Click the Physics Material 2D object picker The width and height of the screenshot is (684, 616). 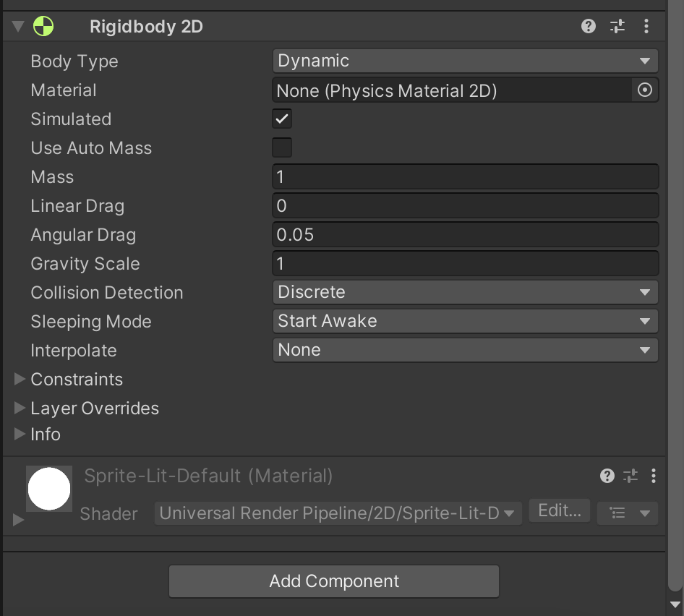coord(645,90)
